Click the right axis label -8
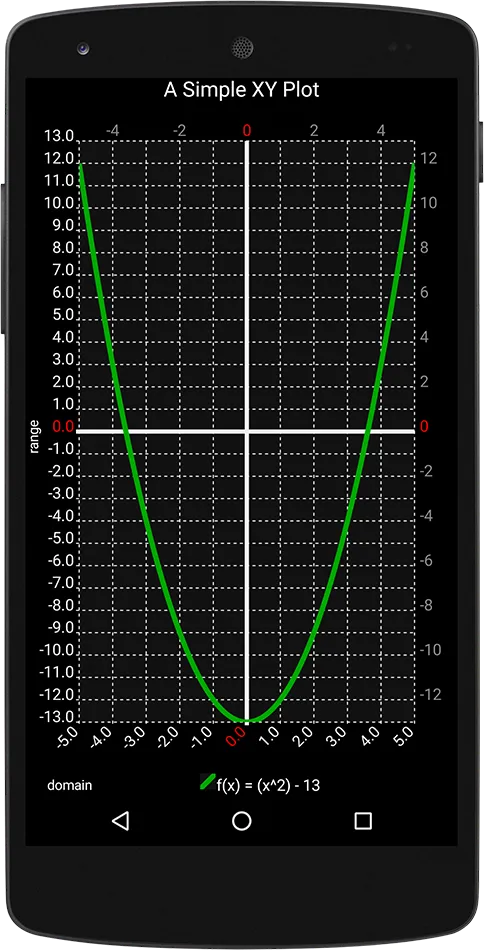The image size is (484, 950). (426, 605)
